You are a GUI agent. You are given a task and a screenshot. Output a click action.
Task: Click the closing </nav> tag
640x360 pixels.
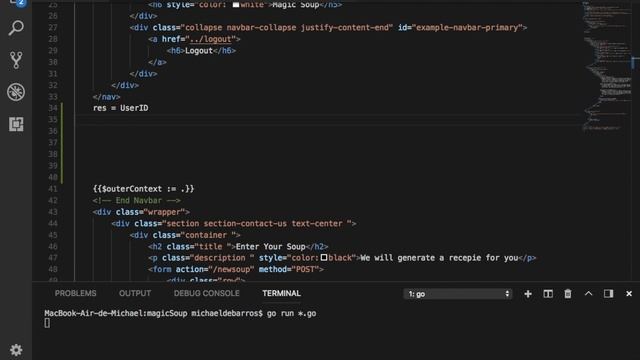click(x=107, y=97)
